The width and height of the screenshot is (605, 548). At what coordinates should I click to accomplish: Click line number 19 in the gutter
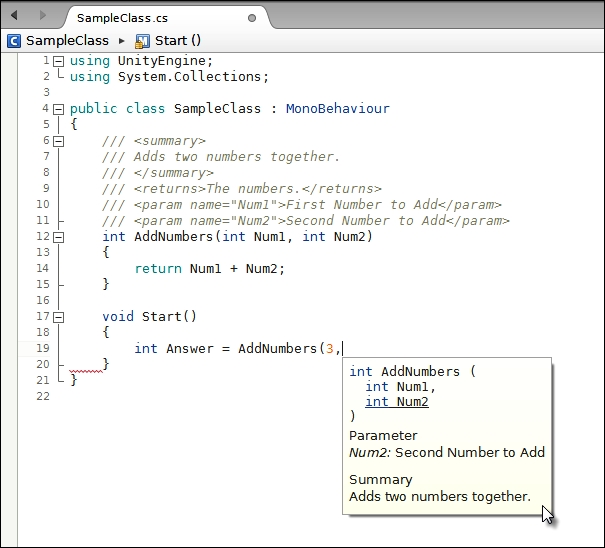click(42, 348)
